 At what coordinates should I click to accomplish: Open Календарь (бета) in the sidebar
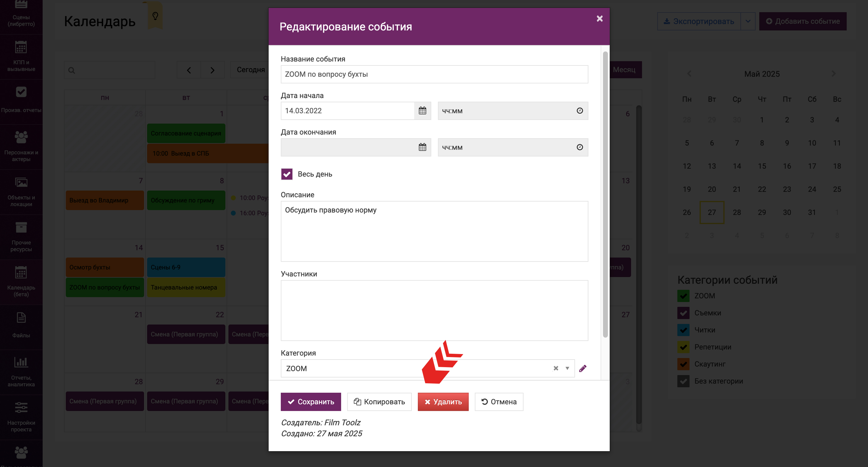click(x=21, y=282)
